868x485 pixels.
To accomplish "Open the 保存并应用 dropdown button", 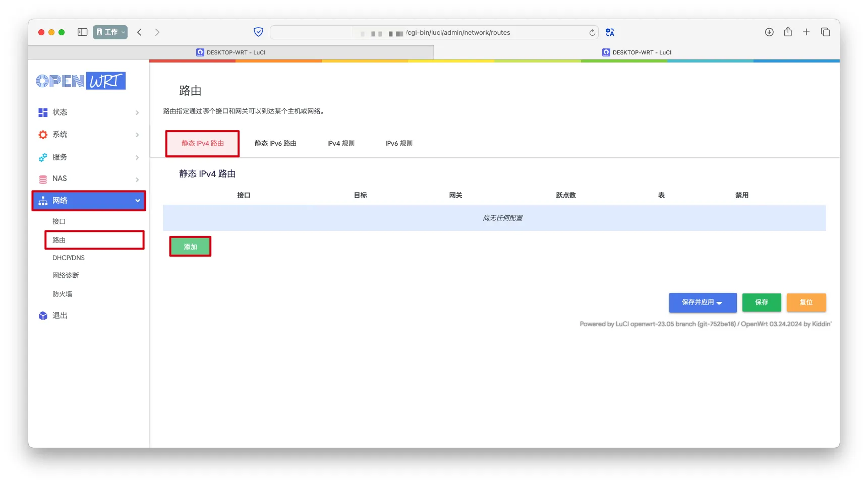I will (x=702, y=302).
